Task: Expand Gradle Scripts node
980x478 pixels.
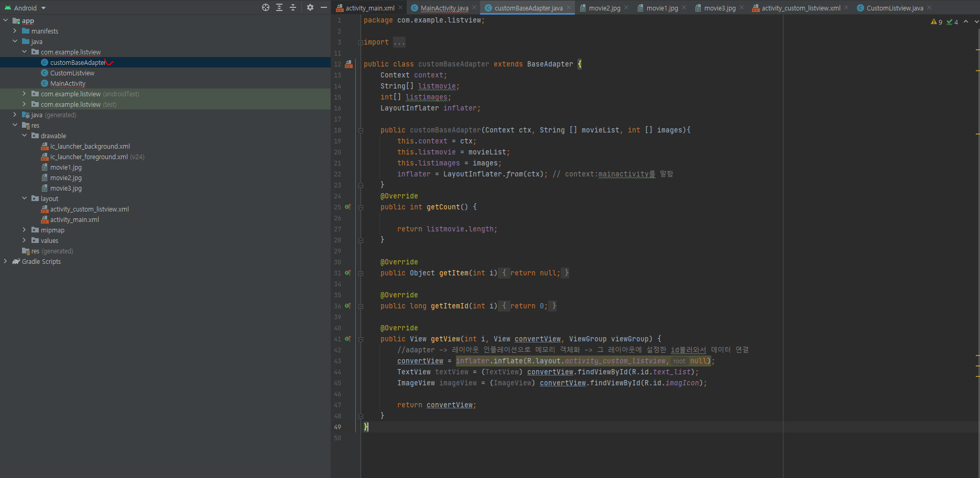Action: pos(5,261)
